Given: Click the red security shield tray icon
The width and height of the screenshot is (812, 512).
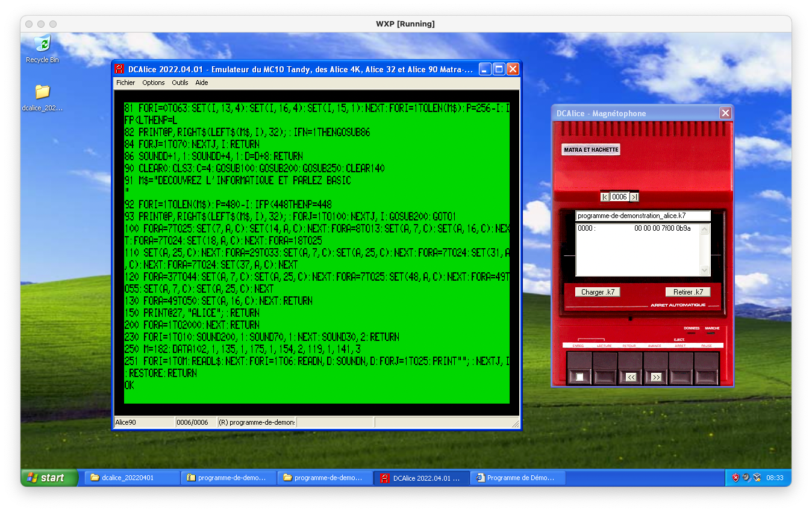Looking at the screenshot, I should coord(735,478).
